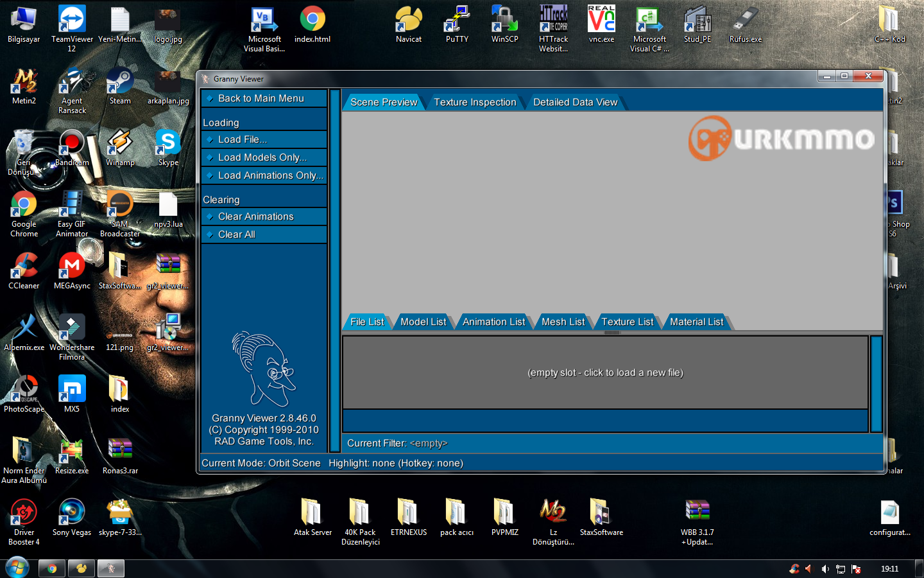Switch to the Mesh List tab
Screen dimensions: 924x578
[x=563, y=322]
